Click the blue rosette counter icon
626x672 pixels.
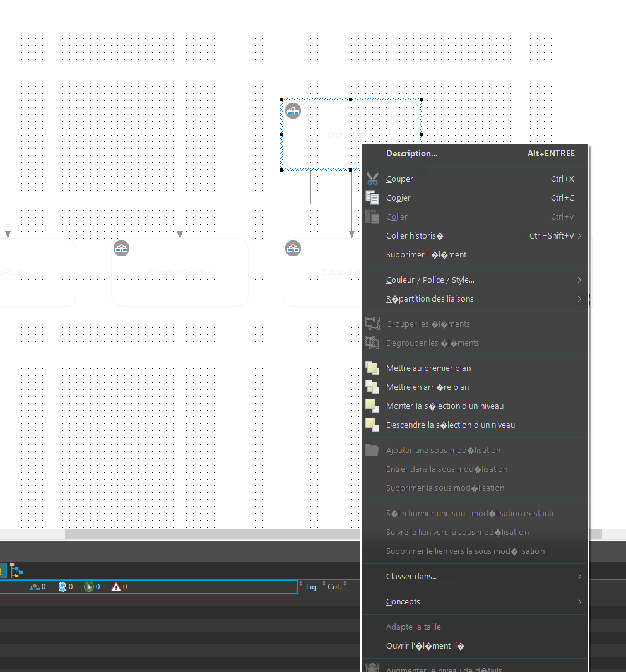point(62,587)
